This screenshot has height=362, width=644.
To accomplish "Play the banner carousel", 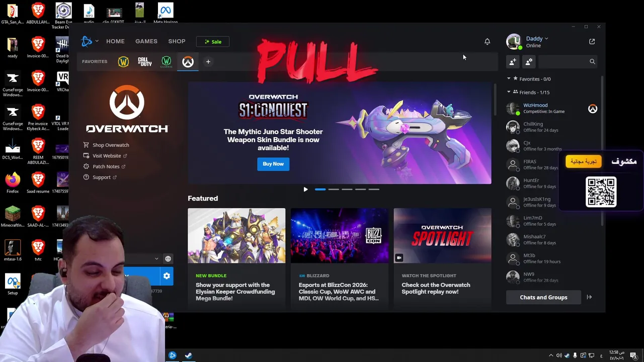I will 305,190.
